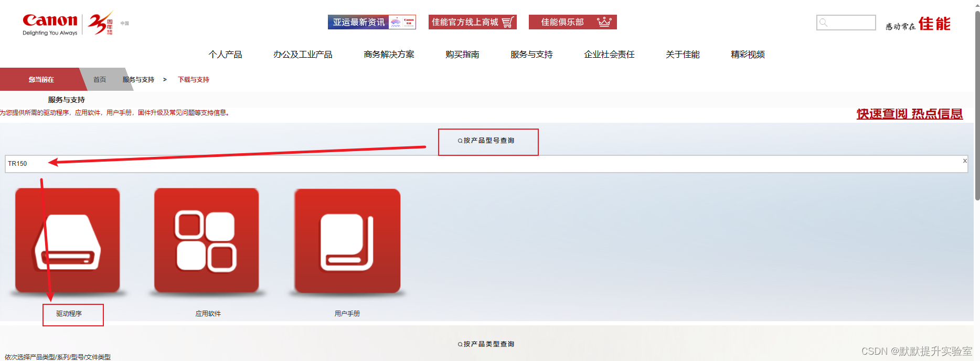The height and width of the screenshot is (361, 980).
Task: Click the 用户手册 label
Action: 347,314
